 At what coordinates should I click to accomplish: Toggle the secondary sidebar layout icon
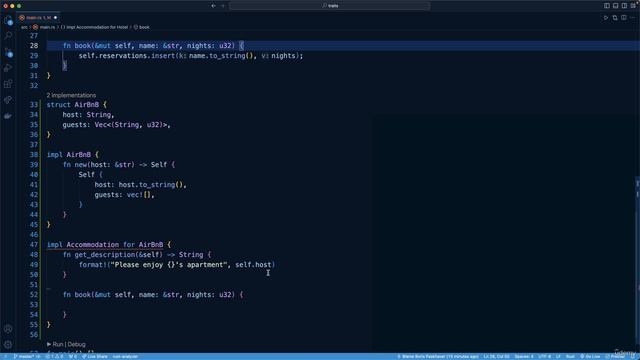[624, 6]
